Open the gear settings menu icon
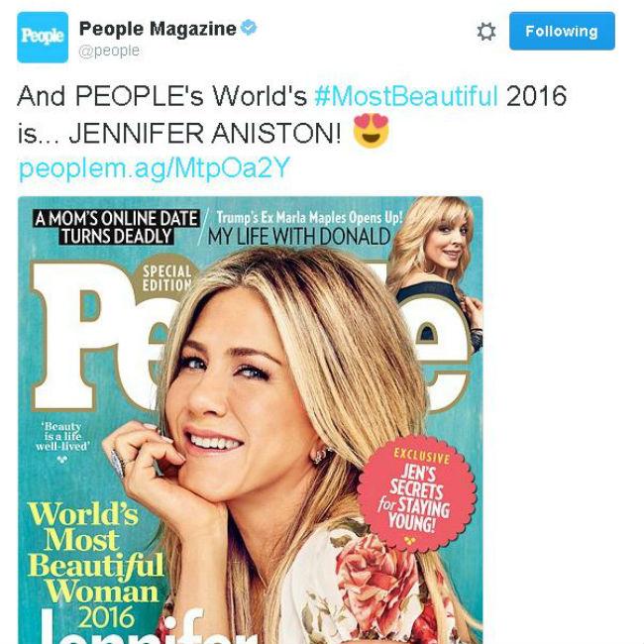644x644 pixels. point(486,32)
